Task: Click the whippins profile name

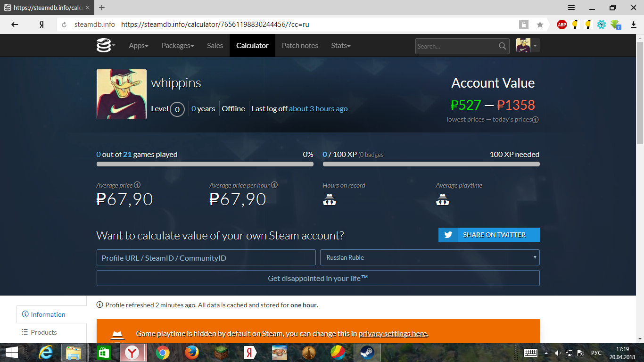Action: click(176, 83)
